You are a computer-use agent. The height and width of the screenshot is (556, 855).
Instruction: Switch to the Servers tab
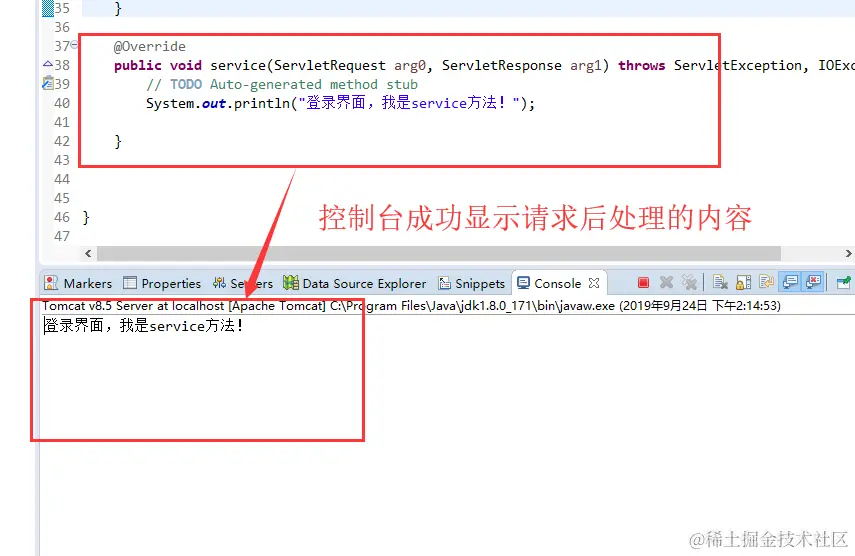[243, 283]
